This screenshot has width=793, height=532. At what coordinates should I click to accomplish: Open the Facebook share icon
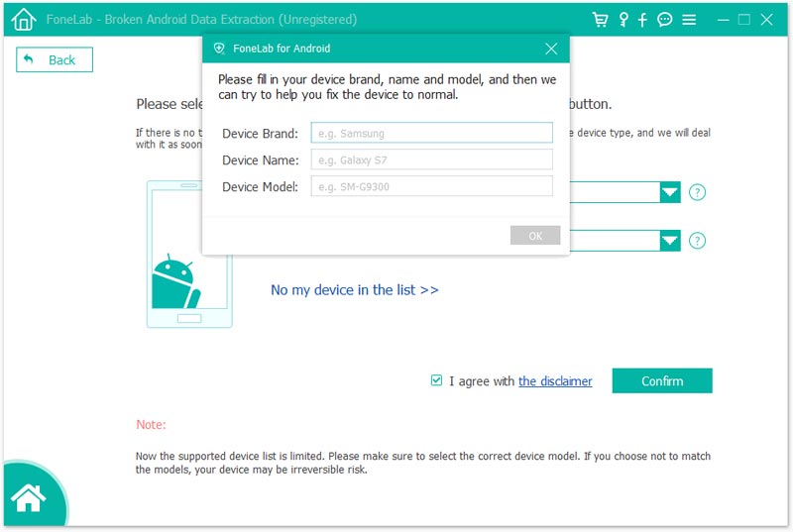[x=642, y=20]
